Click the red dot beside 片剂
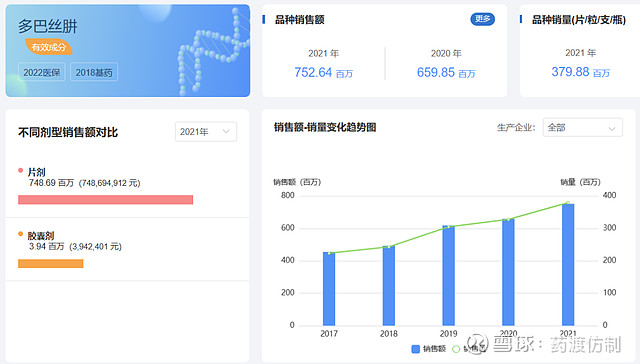 pyautogui.click(x=21, y=171)
